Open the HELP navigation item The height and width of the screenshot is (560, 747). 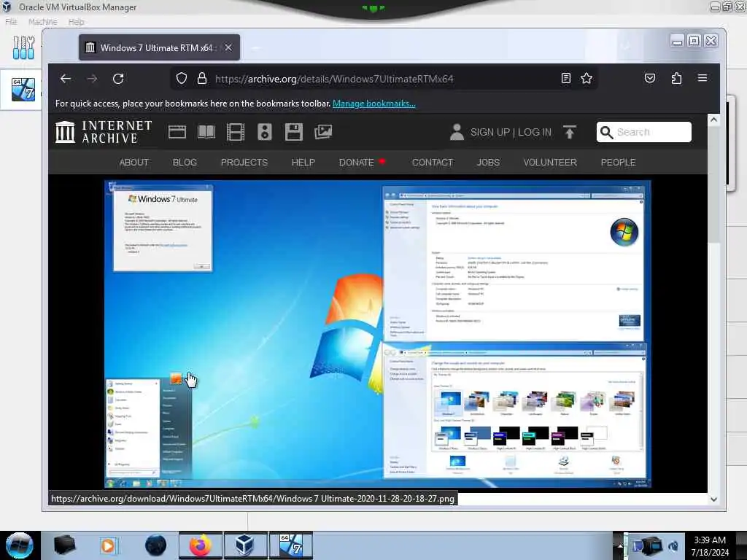[303, 163]
